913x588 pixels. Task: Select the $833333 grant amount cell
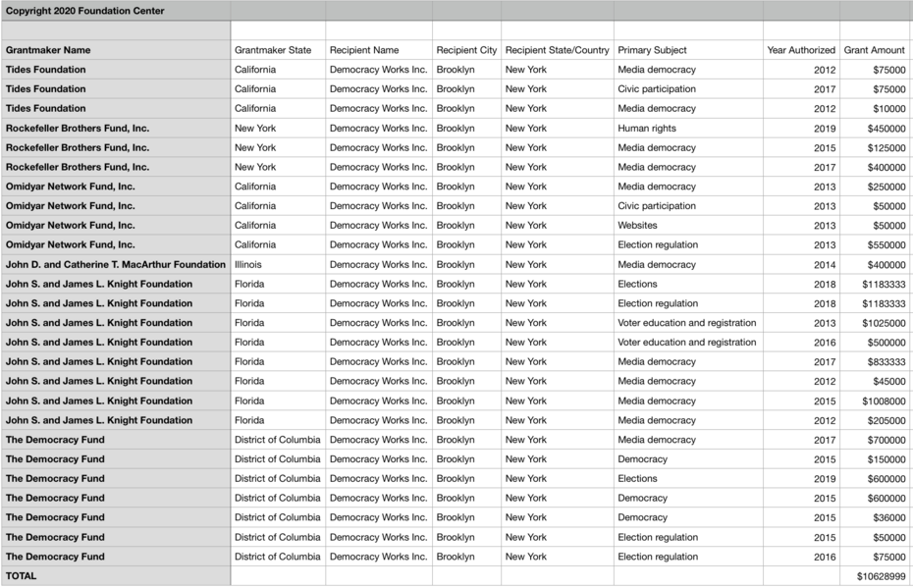point(875,361)
